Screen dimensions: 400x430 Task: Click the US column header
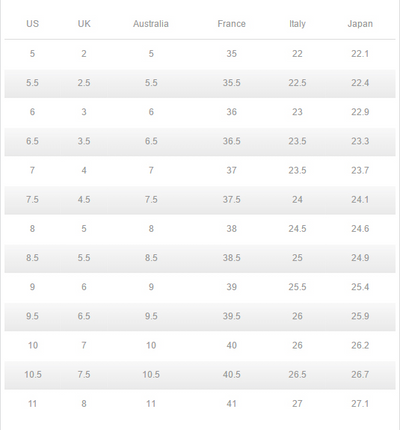click(x=32, y=24)
